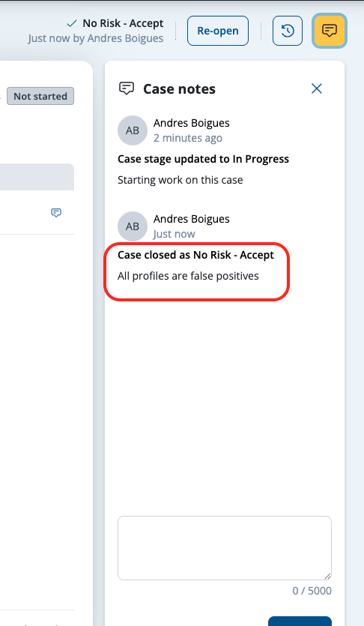The width and height of the screenshot is (364, 626).
Task: Close the Case notes panel
Action: [x=317, y=88]
